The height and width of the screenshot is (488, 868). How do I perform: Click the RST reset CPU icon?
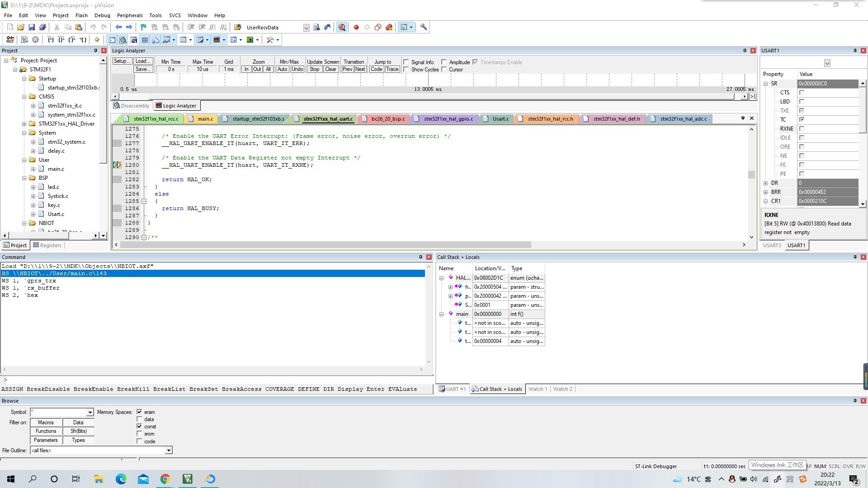pos(10,40)
